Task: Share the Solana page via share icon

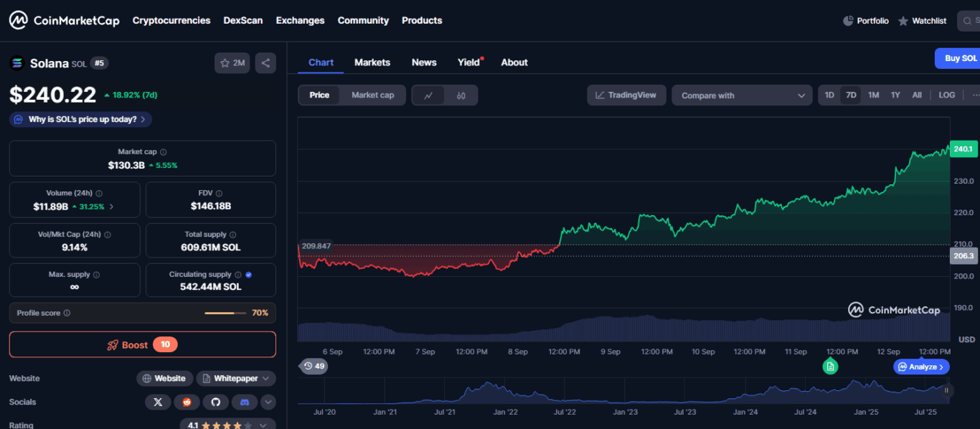Action: [265, 63]
